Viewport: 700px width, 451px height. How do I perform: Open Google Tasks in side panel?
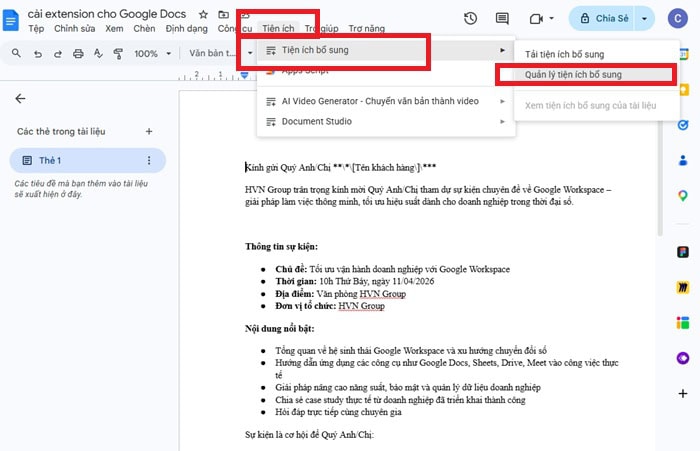click(x=683, y=126)
